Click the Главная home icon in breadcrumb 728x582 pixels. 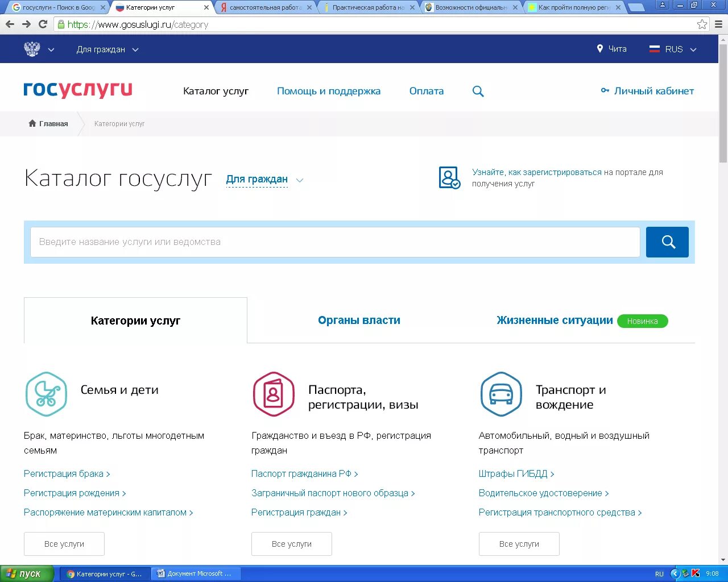pos(32,123)
